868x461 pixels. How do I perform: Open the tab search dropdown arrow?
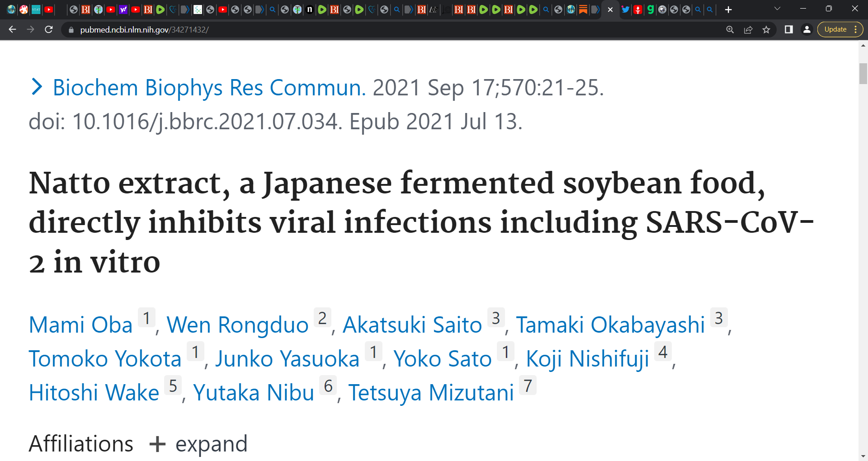tap(778, 9)
